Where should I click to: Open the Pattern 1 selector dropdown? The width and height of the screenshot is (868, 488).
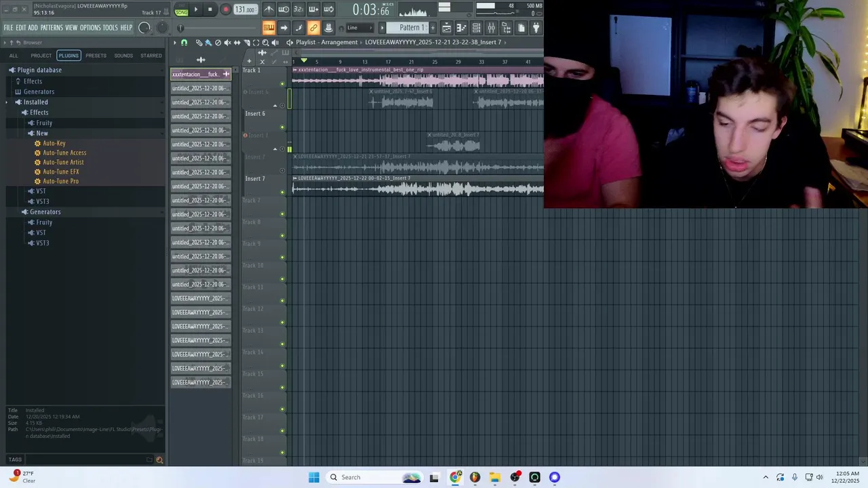point(407,28)
